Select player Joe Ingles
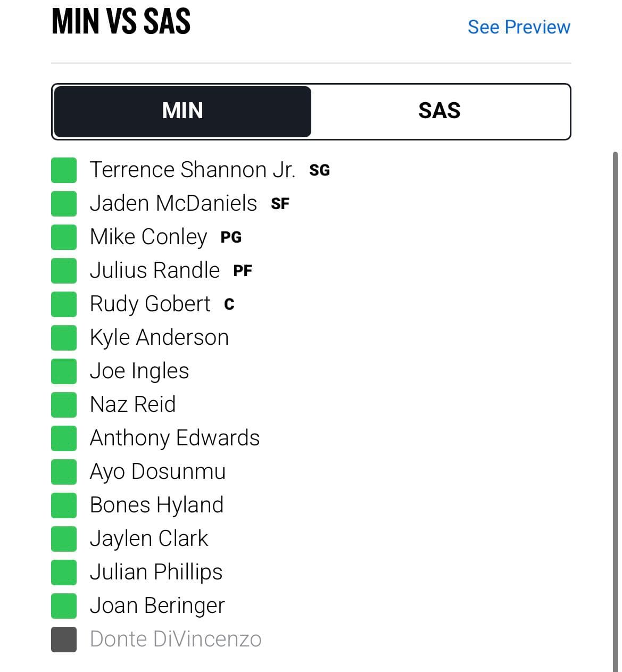This screenshot has width=622, height=672. pos(139,371)
